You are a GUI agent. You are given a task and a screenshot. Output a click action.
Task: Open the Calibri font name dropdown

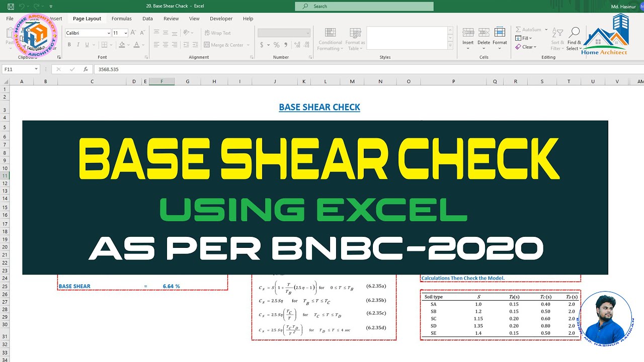tap(109, 33)
